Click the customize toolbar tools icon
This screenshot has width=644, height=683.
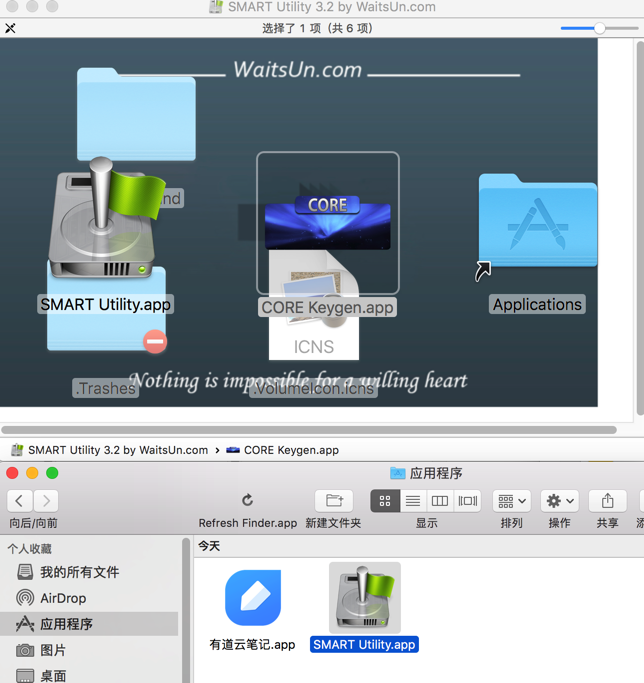click(x=10, y=28)
